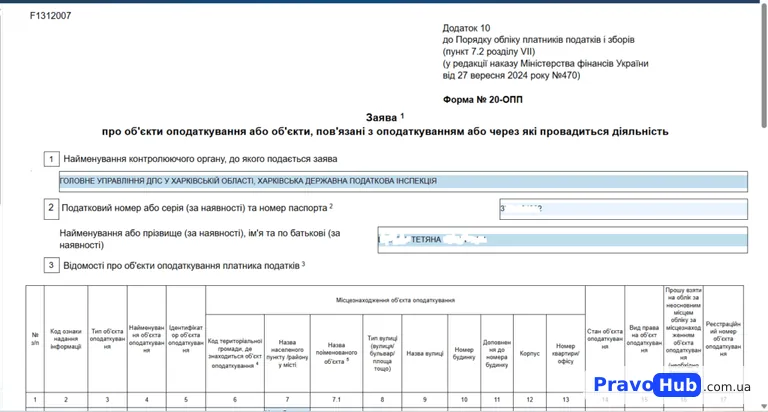This screenshot has width=768, height=412.
Task: Click the 'Реєстраційний номер об'єкта оподаткування' header
Action: [x=723, y=339]
